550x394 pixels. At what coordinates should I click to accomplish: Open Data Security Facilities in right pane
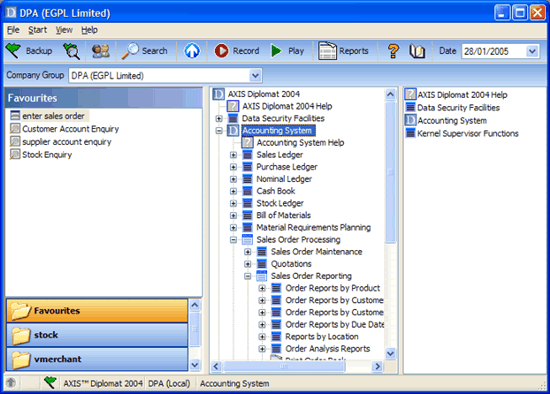[x=458, y=108]
